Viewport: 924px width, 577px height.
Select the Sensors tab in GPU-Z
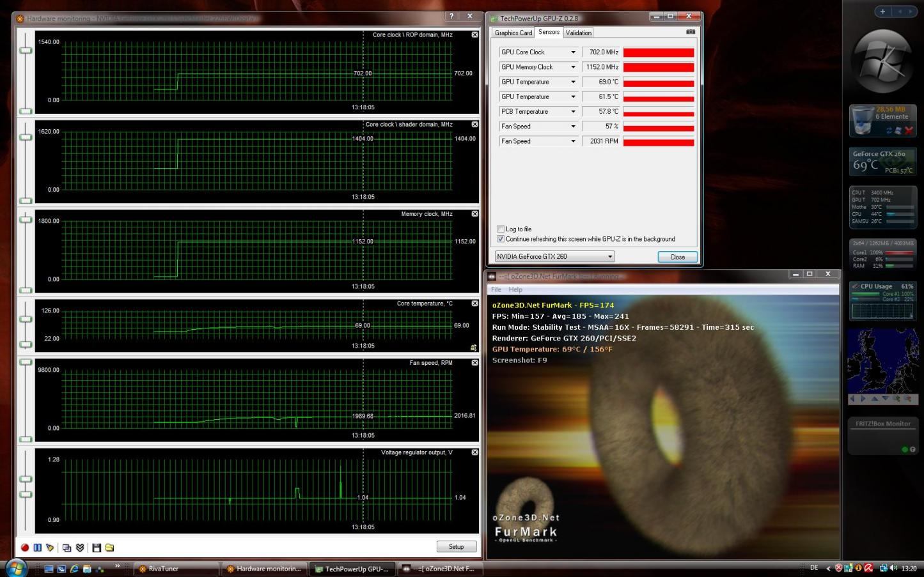pos(549,32)
